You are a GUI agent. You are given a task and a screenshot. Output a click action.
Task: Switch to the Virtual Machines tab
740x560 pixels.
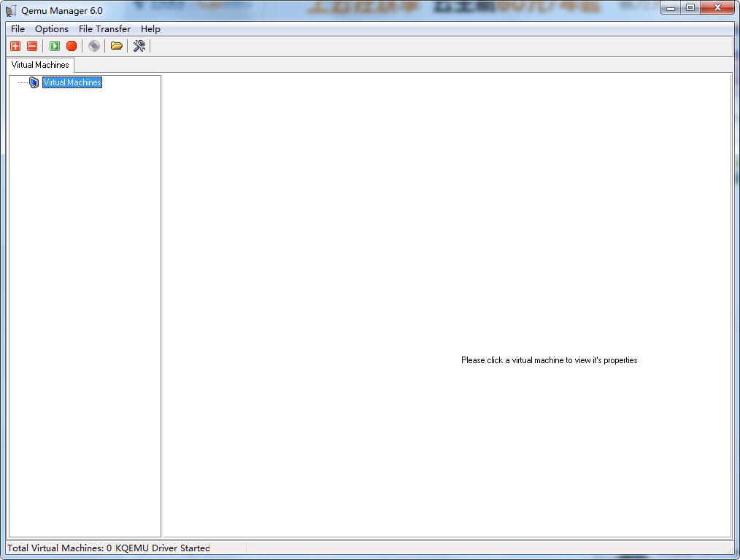click(x=40, y=65)
